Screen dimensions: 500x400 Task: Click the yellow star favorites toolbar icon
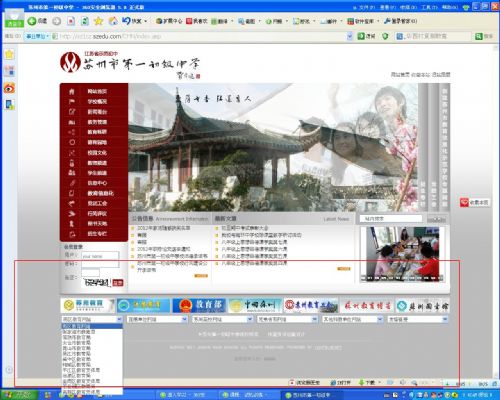[x=99, y=21]
